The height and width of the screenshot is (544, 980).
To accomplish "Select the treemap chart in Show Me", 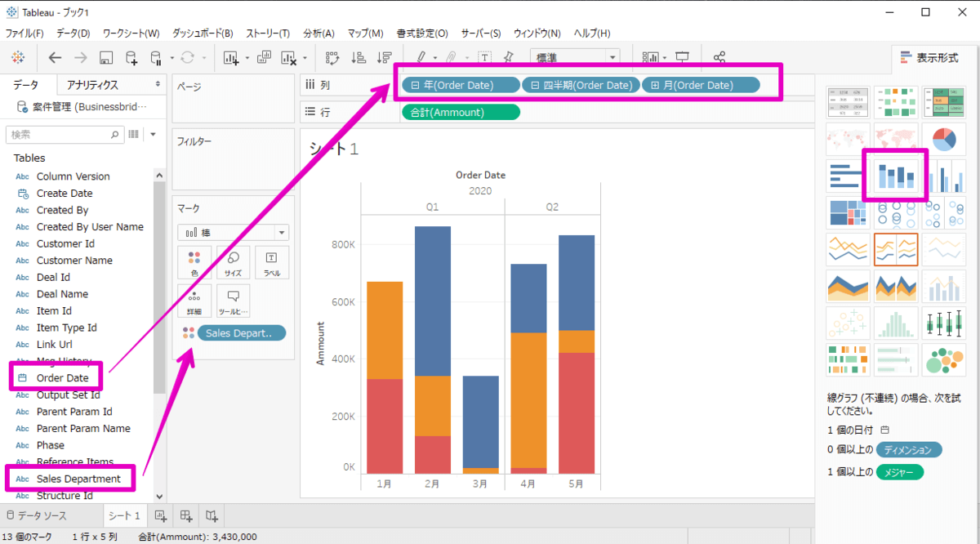I will [848, 213].
